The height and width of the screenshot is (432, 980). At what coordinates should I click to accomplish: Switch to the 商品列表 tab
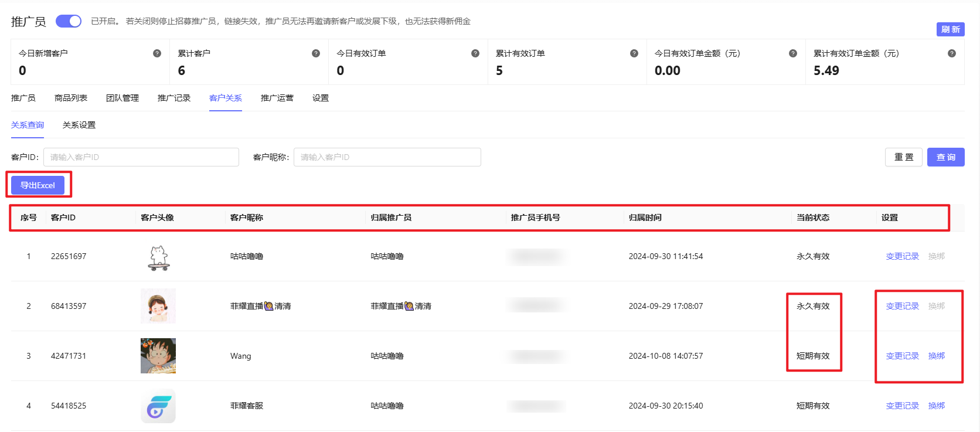[71, 98]
